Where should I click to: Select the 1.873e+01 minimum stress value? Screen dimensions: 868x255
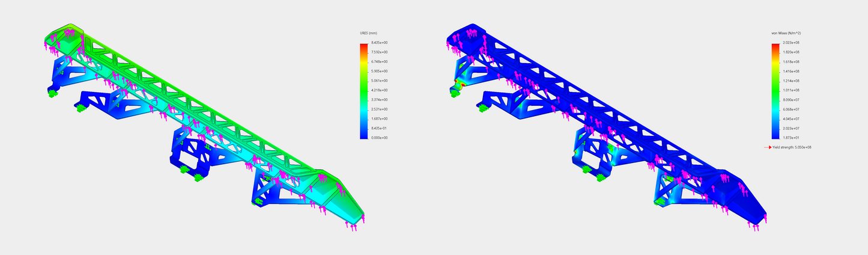791,138
